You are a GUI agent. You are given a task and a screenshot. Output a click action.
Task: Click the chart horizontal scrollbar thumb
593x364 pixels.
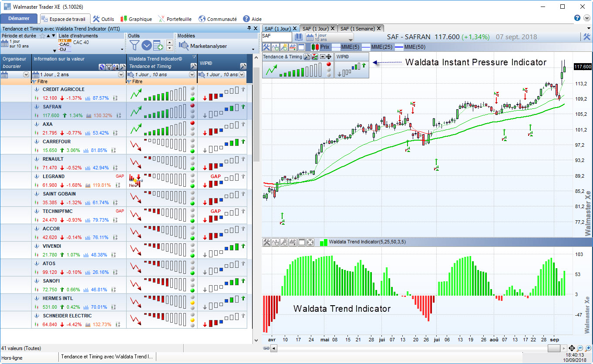554,348
